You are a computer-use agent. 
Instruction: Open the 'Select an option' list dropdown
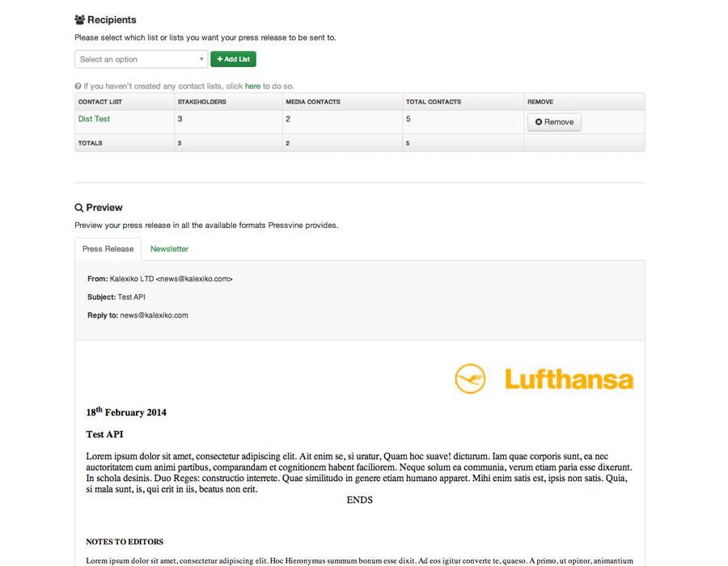[142, 59]
